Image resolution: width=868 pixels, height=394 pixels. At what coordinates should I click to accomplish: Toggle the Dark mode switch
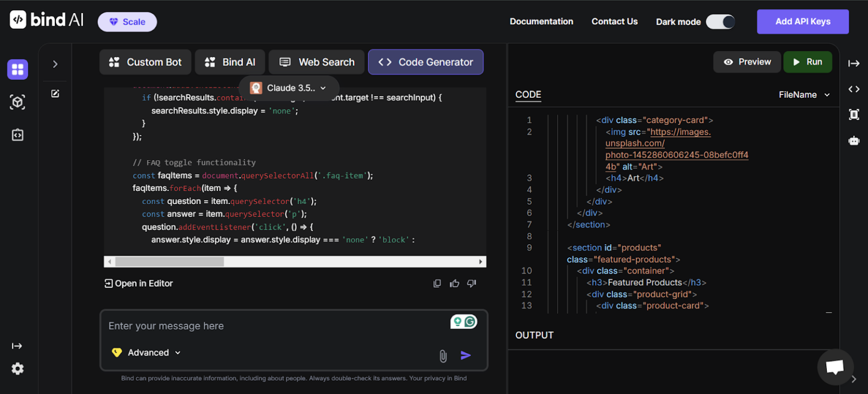click(720, 21)
